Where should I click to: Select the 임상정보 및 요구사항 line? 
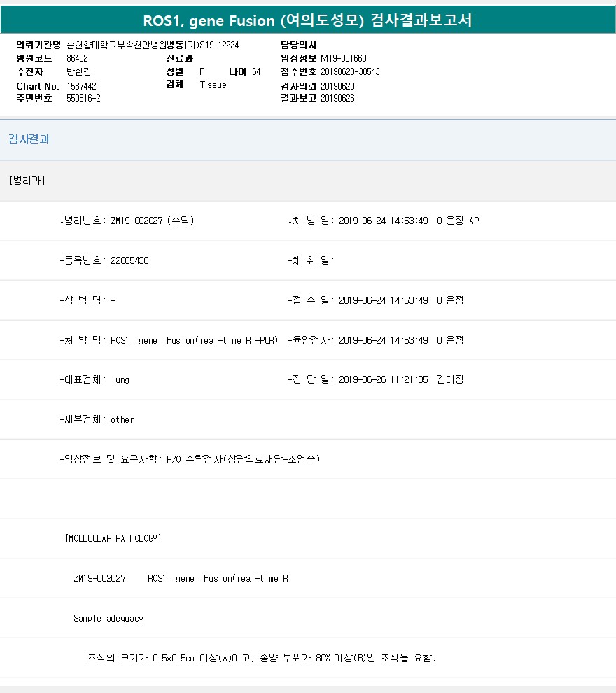coord(190,460)
